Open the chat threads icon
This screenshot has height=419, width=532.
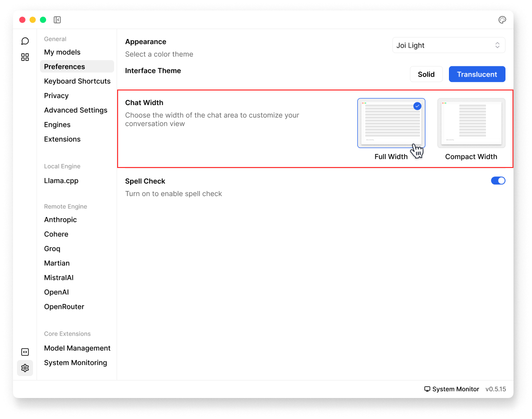click(25, 41)
